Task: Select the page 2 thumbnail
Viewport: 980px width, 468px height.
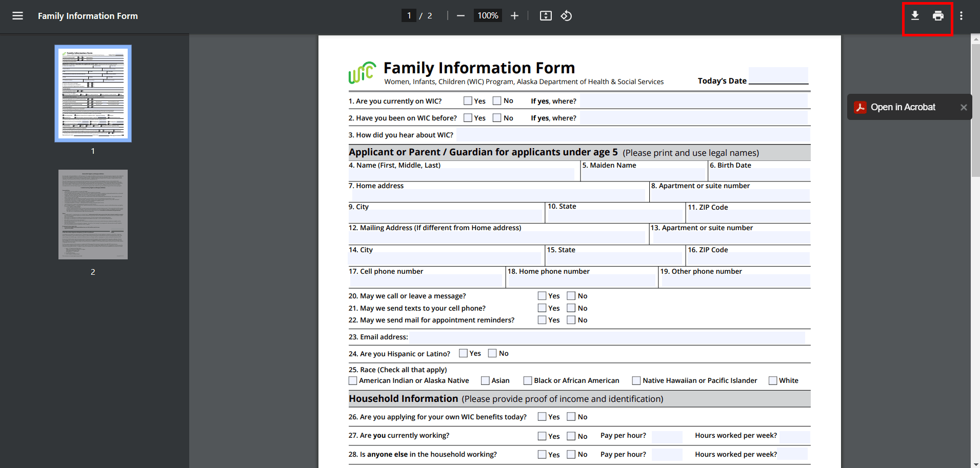Action: point(93,214)
